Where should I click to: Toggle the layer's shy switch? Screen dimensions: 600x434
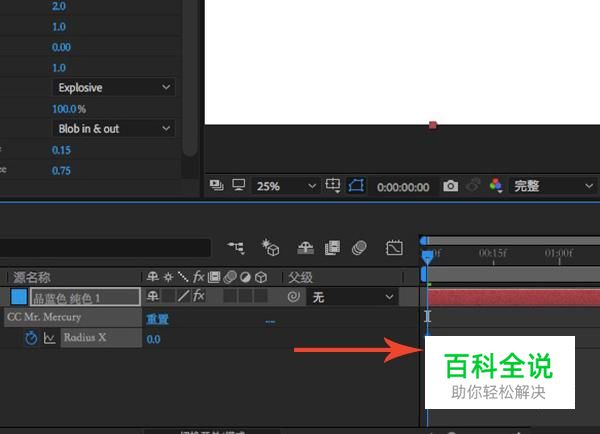(153, 296)
